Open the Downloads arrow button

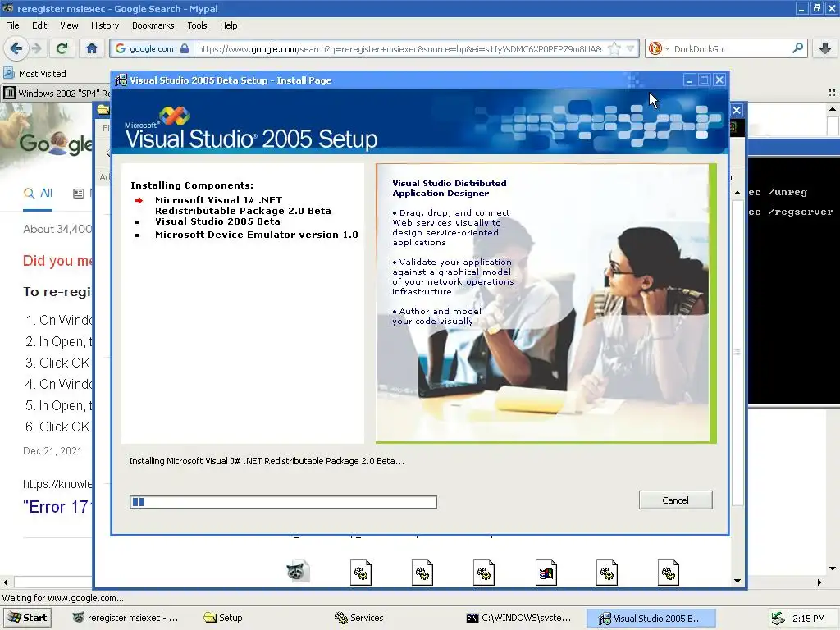[x=825, y=48]
